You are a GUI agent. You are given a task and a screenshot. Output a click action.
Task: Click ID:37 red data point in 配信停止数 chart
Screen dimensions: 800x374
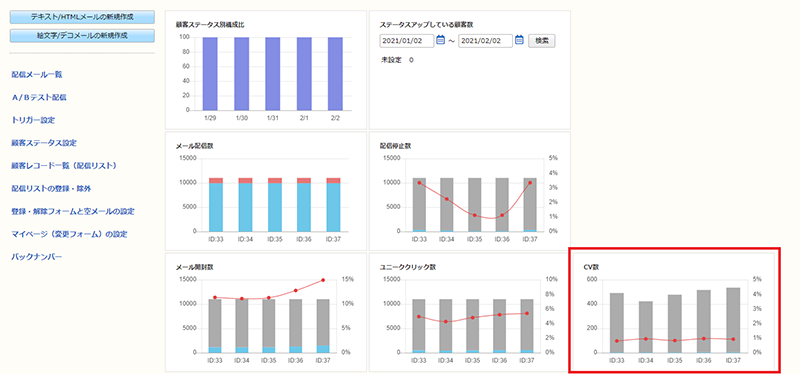click(530, 183)
